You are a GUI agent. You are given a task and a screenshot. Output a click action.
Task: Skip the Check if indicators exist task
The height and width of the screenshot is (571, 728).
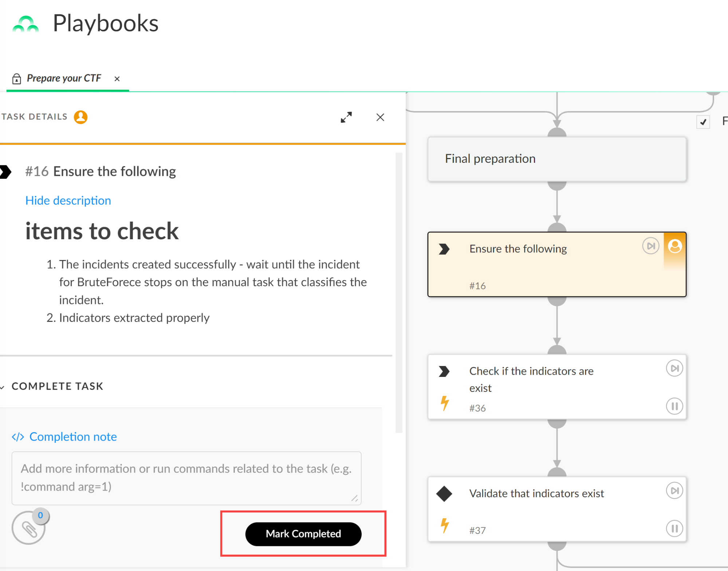pos(674,368)
